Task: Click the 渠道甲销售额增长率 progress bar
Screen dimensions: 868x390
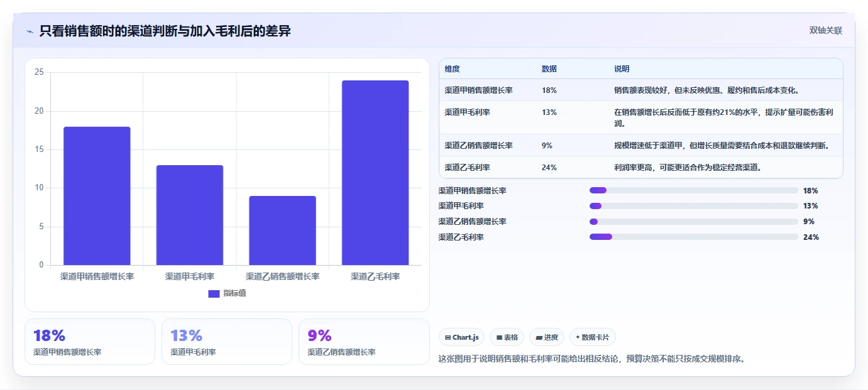Action: (x=694, y=190)
